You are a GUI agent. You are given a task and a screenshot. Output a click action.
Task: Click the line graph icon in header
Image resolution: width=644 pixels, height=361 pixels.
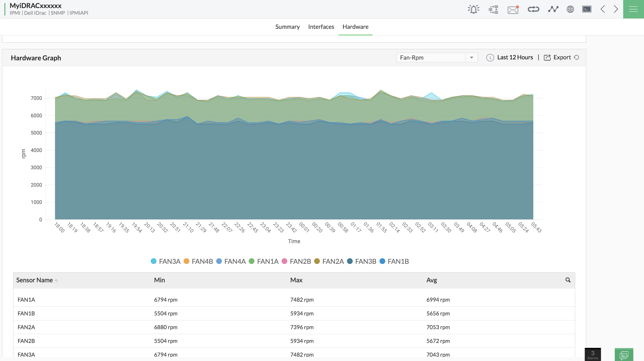click(553, 9)
